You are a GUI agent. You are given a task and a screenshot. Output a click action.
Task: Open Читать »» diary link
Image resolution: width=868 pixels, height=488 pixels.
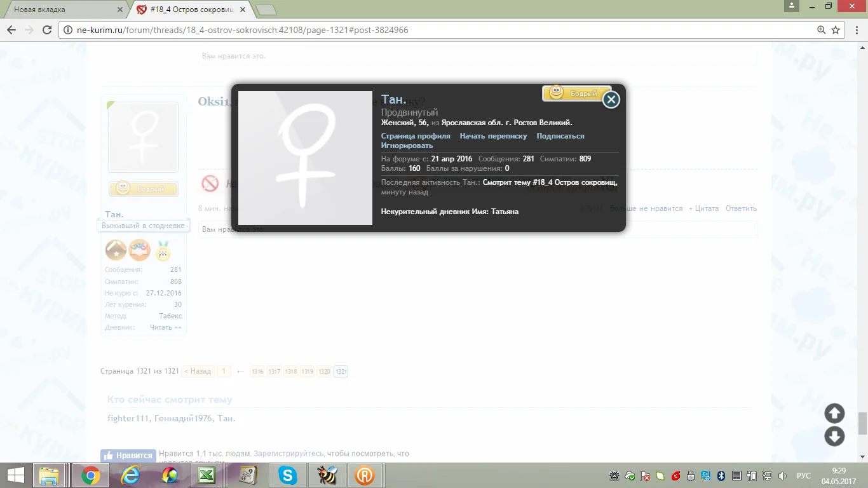[166, 327]
